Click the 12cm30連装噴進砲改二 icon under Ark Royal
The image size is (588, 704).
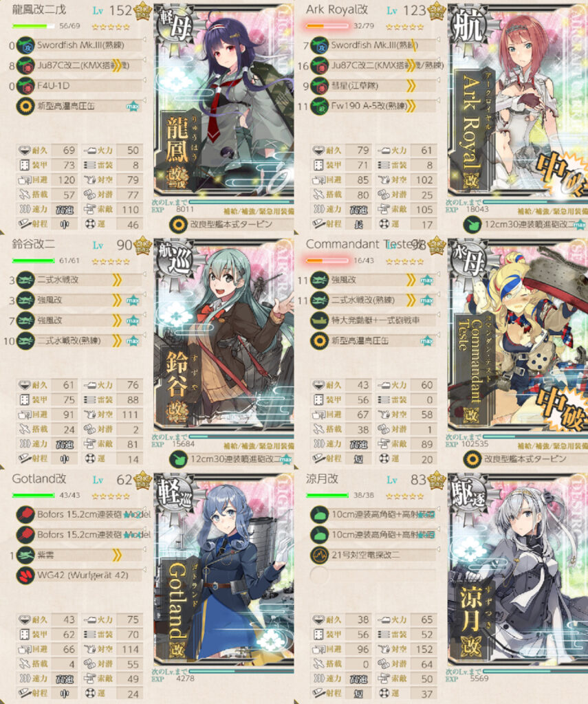point(472,225)
